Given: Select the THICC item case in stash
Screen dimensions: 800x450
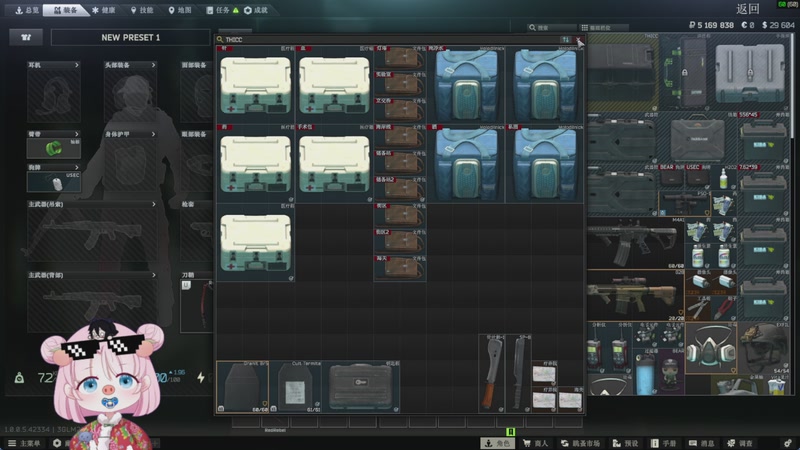Looking at the screenshot, I should tap(621, 73).
